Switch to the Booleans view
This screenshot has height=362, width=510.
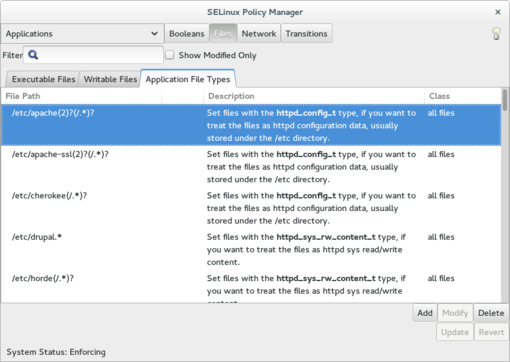click(x=187, y=34)
